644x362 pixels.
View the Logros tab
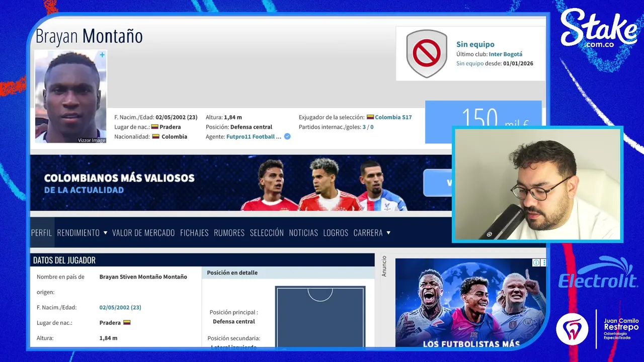336,233
